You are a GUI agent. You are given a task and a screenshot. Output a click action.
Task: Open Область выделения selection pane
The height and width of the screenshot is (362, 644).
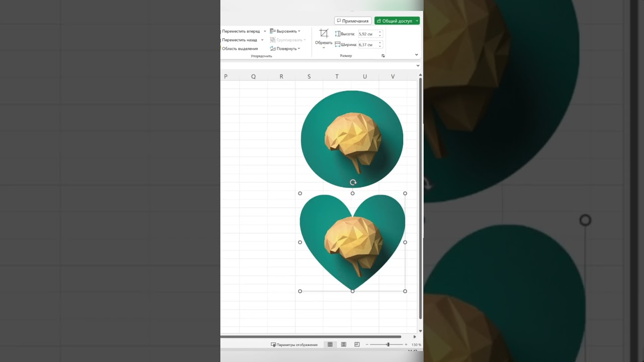click(239, 49)
